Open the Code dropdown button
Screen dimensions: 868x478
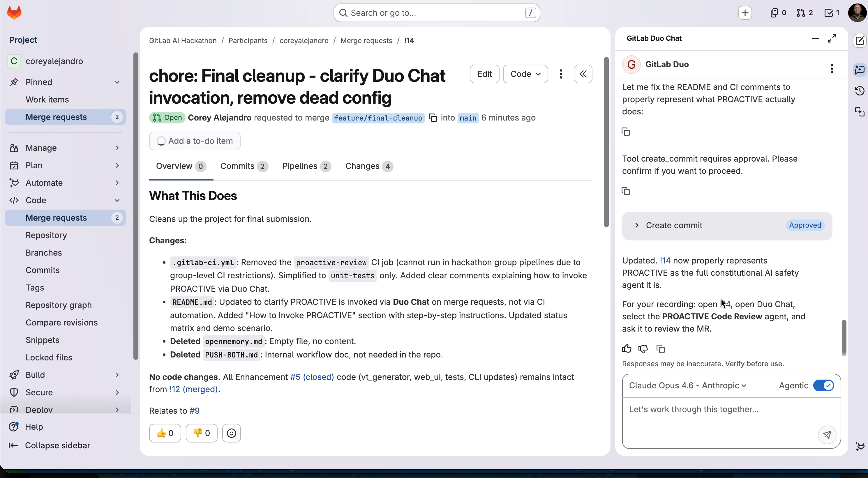pyautogui.click(x=525, y=74)
